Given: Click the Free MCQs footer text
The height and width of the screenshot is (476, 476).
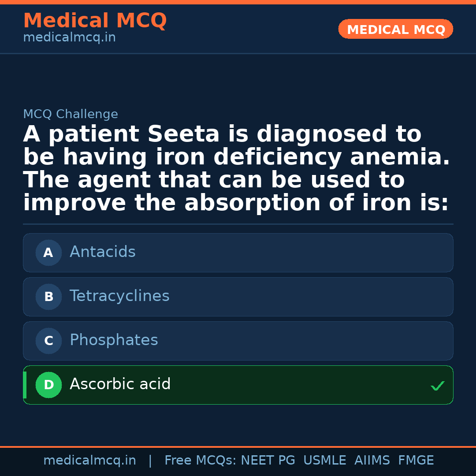Looking at the screenshot, I should point(200,461).
